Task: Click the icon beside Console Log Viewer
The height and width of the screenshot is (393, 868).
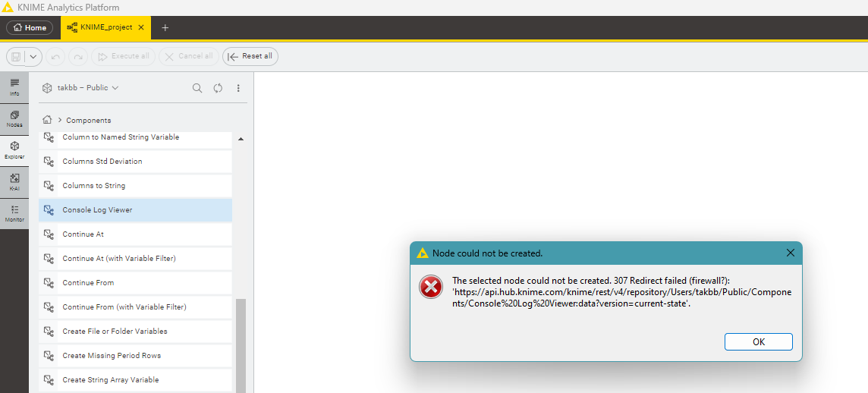Action: pyautogui.click(x=49, y=210)
